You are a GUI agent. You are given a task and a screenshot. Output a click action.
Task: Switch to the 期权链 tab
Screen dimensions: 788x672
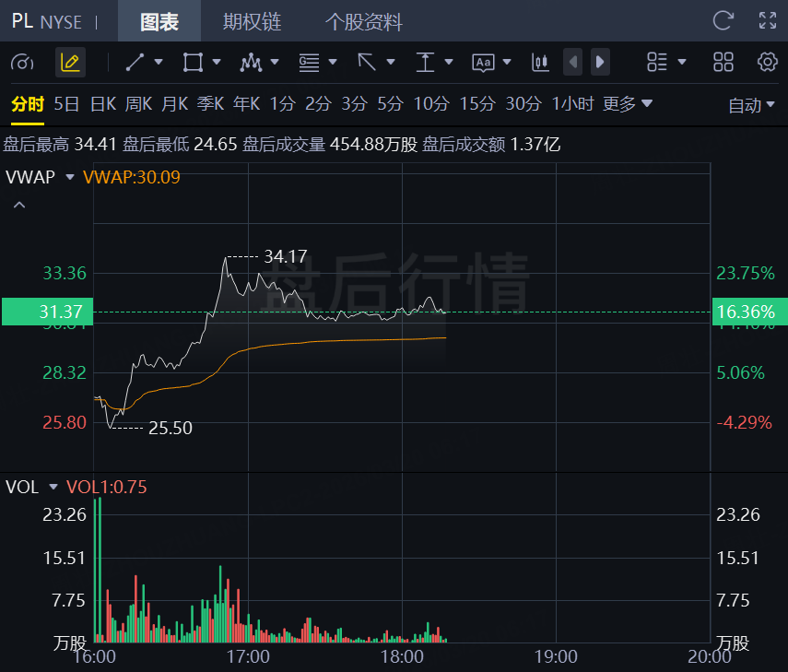(x=252, y=21)
